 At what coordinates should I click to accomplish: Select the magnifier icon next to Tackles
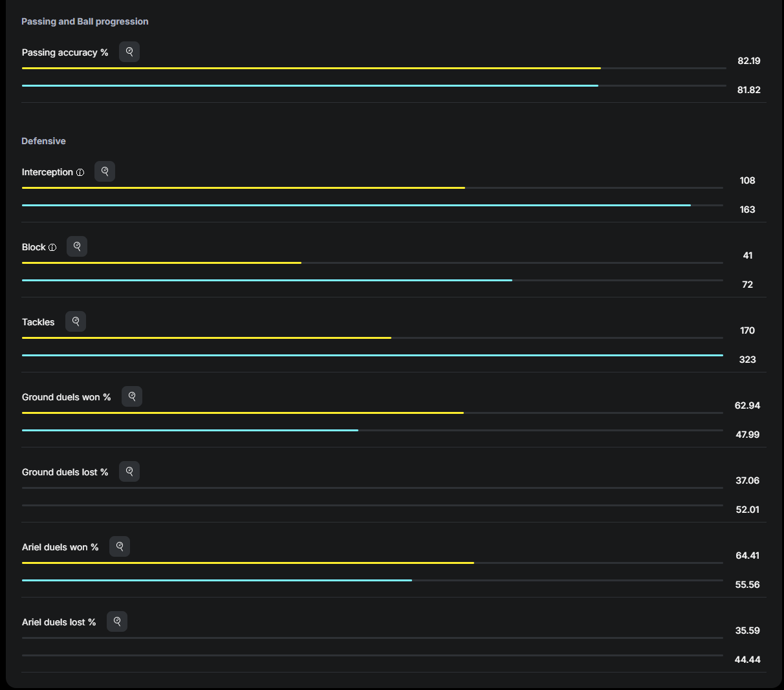[x=76, y=321]
